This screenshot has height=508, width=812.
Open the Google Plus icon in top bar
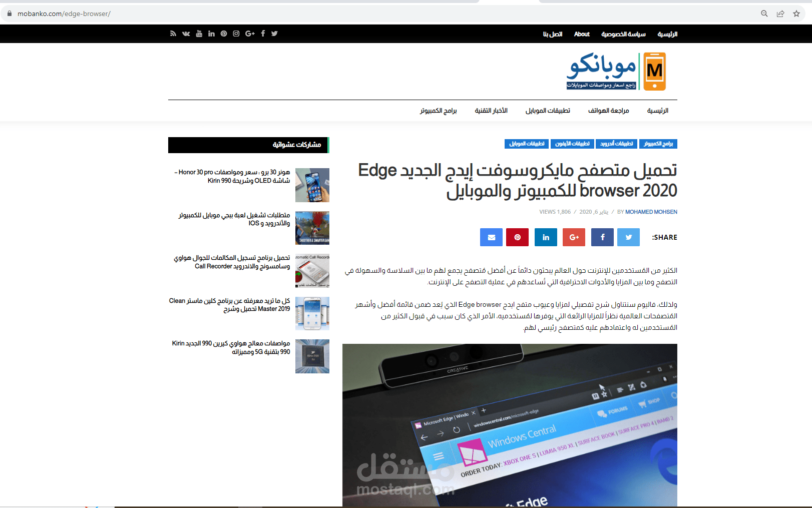tap(250, 34)
